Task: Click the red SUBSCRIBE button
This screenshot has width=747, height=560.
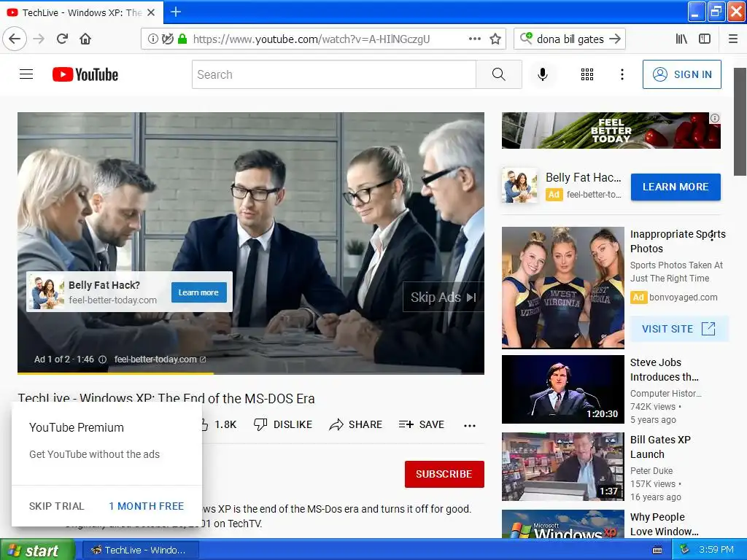Action: click(x=444, y=474)
